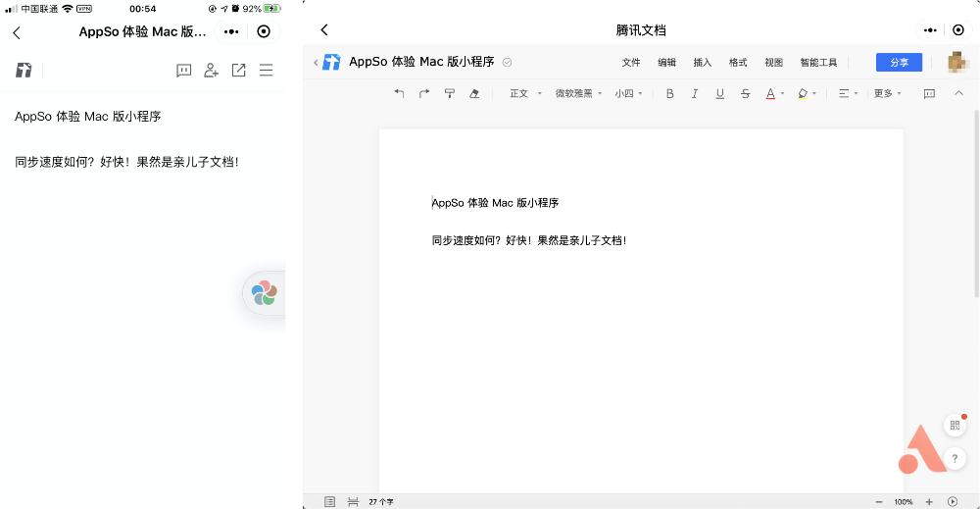
Task: Open the comment panel in desktop toolbar
Action: [x=929, y=94]
